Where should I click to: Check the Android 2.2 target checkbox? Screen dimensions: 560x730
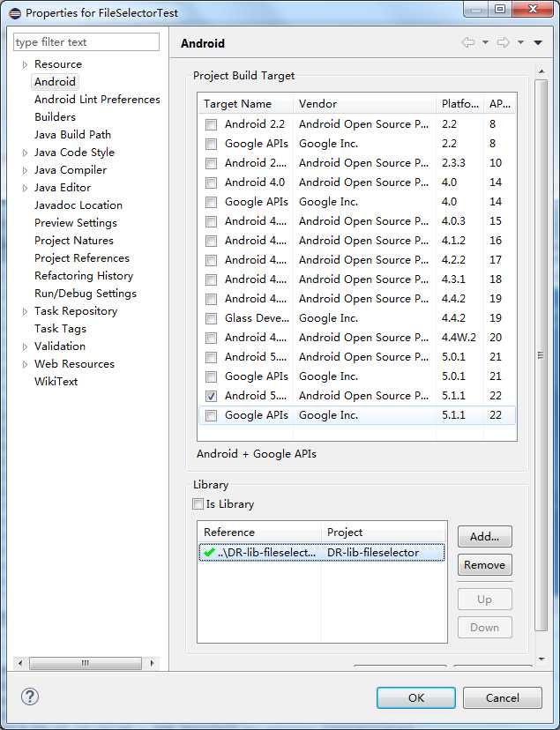(x=211, y=124)
